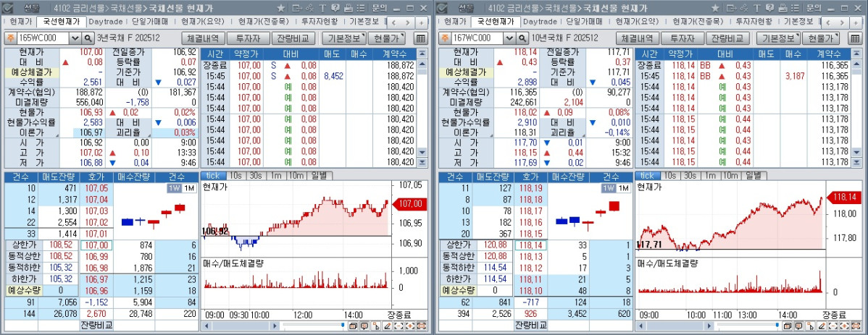
Task: Click the 체결내역 button in the left window
Action: [x=204, y=38]
